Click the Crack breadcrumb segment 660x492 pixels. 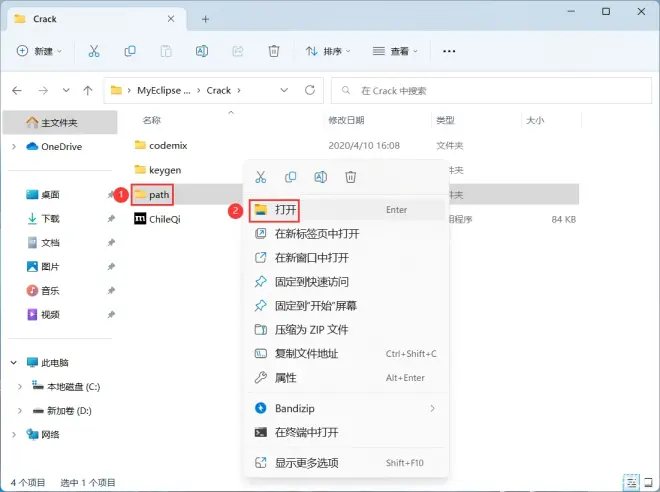pyautogui.click(x=218, y=90)
